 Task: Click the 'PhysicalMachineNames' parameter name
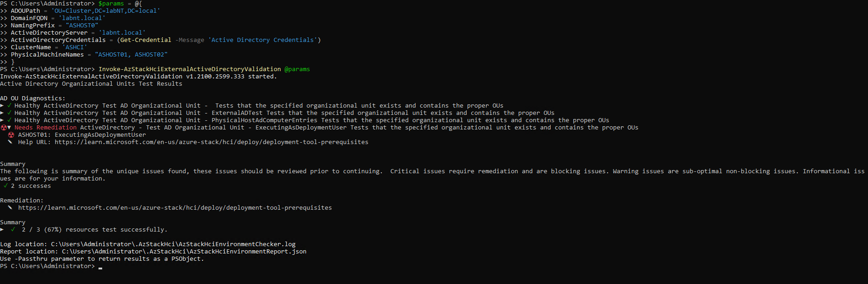click(x=47, y=54)
